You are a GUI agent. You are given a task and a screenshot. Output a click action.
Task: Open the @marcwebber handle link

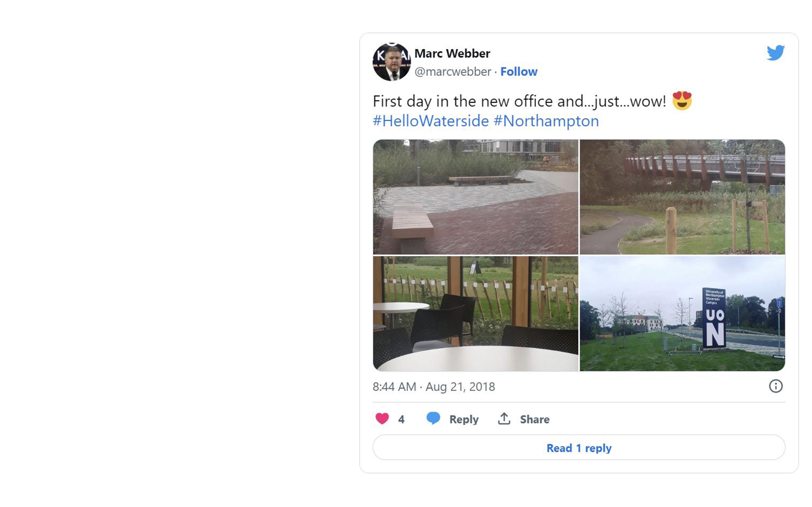[453, 71]
